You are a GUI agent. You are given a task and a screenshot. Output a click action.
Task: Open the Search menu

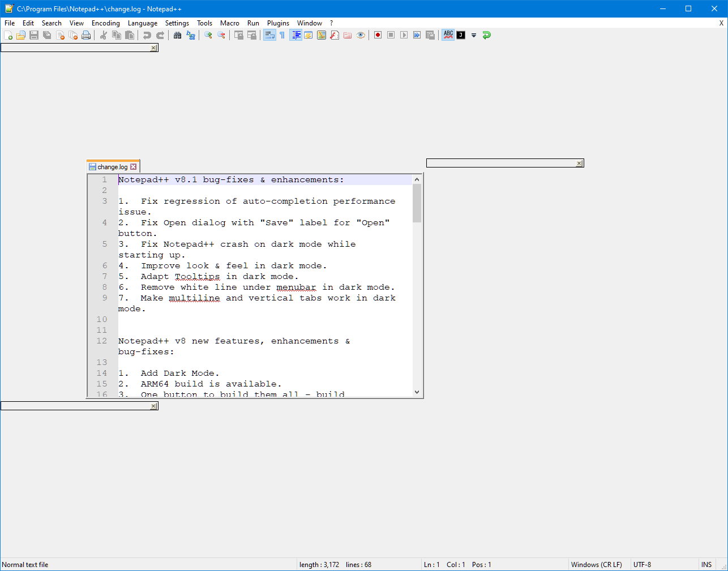[52, 23]
